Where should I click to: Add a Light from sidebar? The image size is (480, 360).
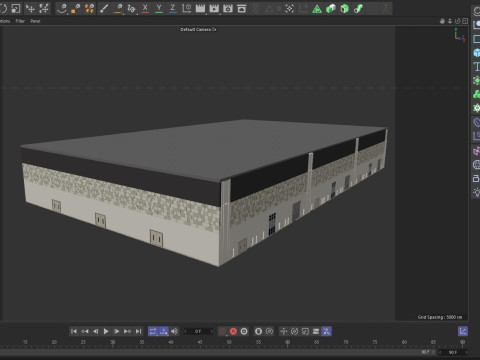point(477,192)
